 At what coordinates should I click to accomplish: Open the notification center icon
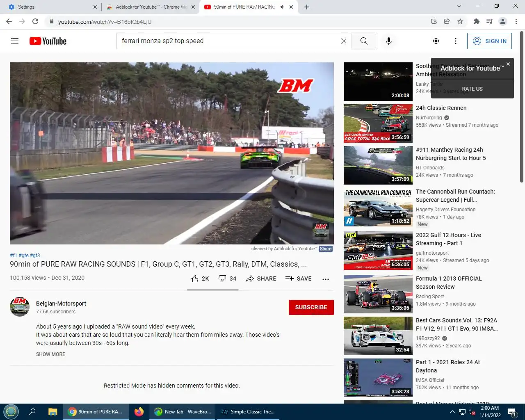tap(512, 412)
